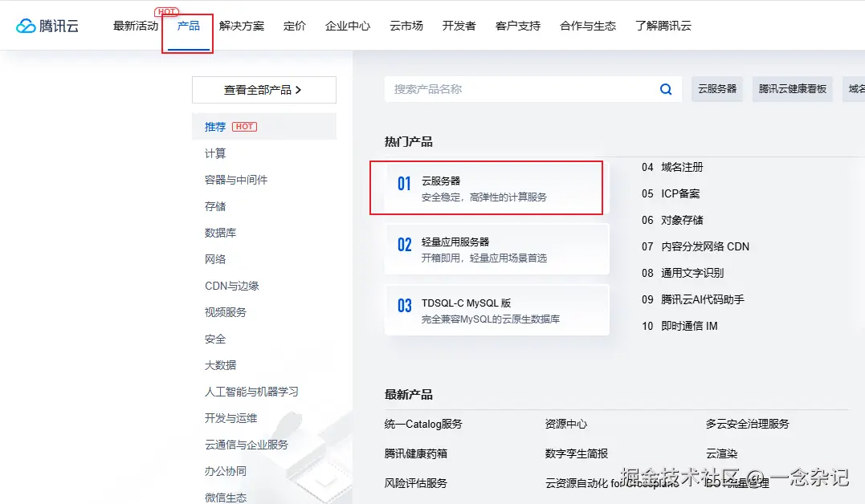865x504 pixels.
Task: Open 云渲染 product link
Action: 721,453
